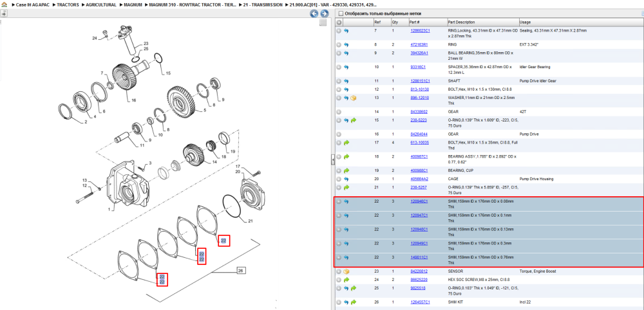Click green arrow icon in SHIM KIT row
The width and height of the screenshot is (644, 310).
click(354, 302)
